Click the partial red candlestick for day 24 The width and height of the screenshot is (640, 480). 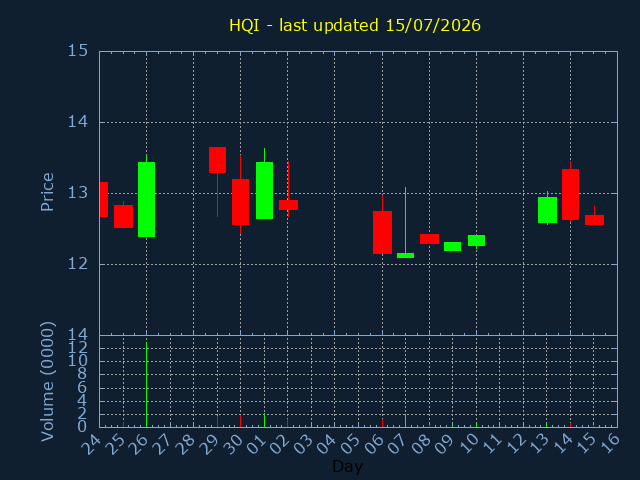[104, 199]
